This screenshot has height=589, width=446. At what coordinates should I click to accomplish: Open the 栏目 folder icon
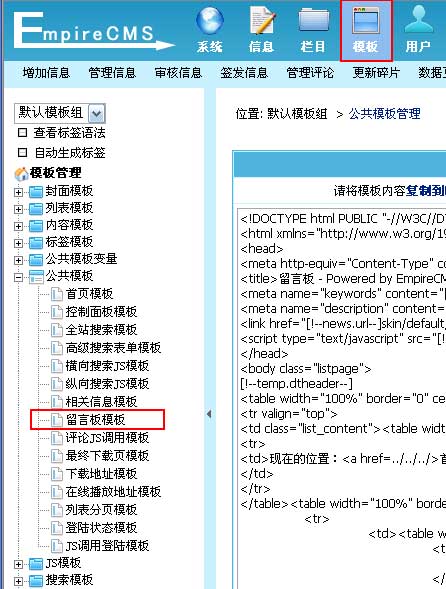(314, 21)
